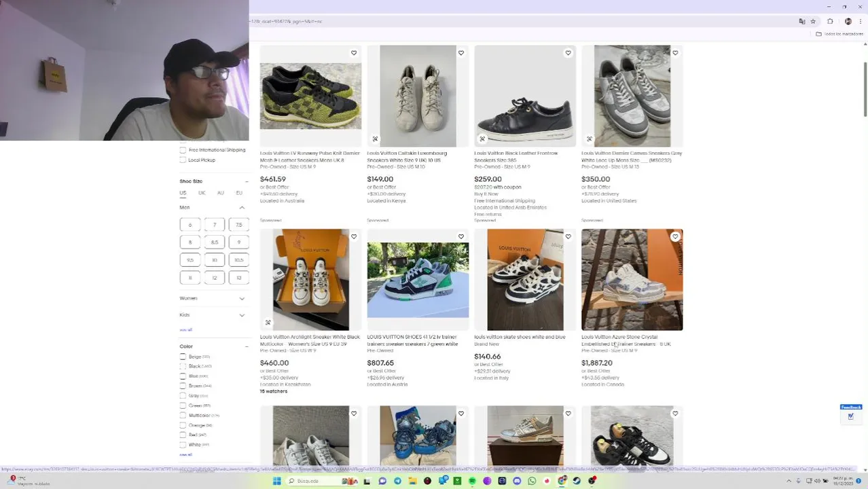This screenshot has width=868, height=489.
Task: Add the LV Runaway Pulse sneaker to watchlist
Action: click(354, 53)
